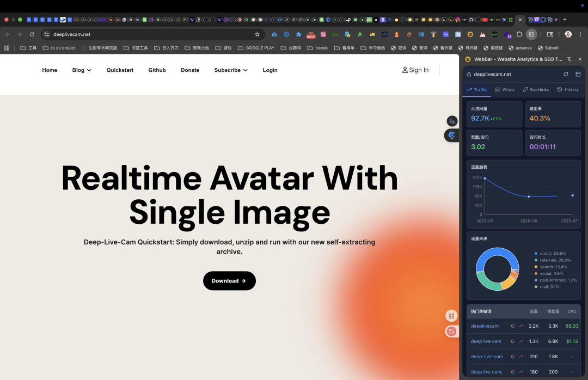588x380 pixels.
Task: Close the WebBar side panel
Action: [580, 59]
